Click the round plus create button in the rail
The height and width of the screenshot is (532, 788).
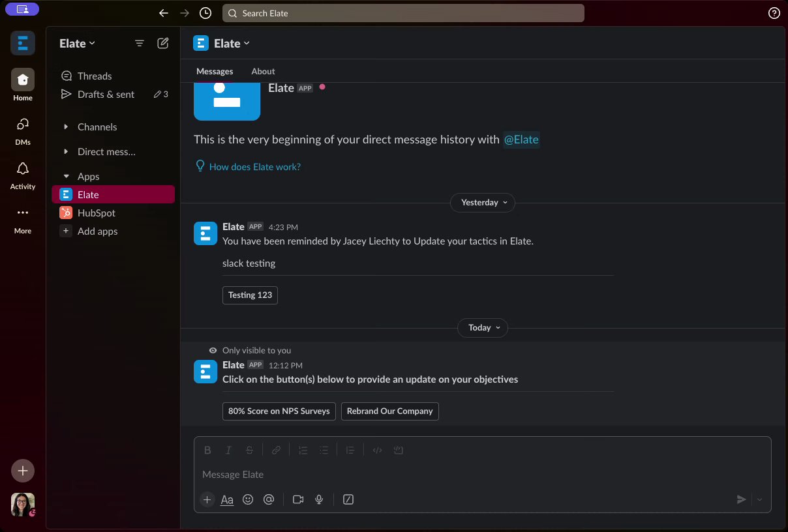click(x=23, y=470)
